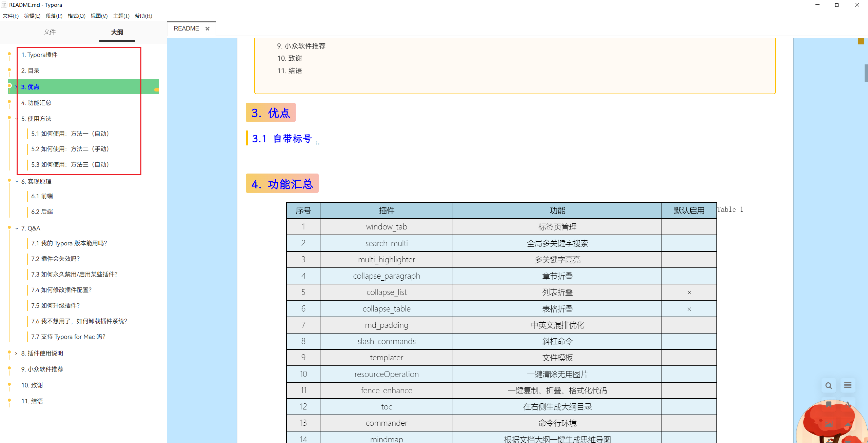The height and width of the screenshot is (443, 868).
Task: Click the fence_enhance table cell
Action: point(387,390)
